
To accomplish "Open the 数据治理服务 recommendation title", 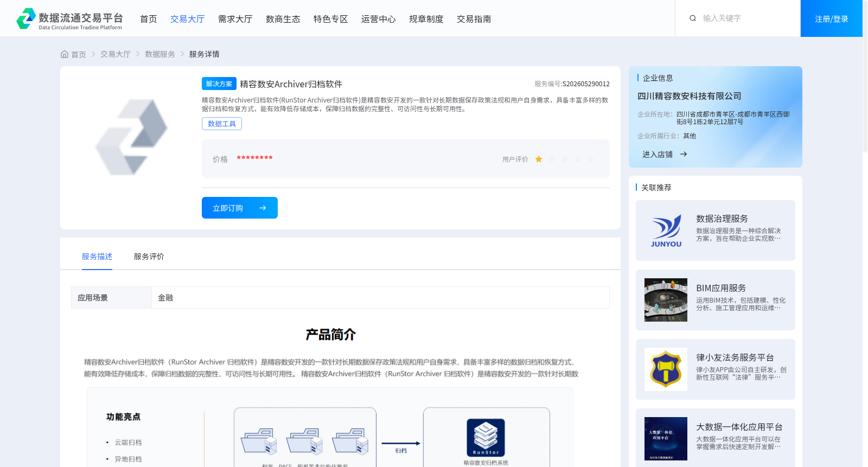I will click(x=722, y=219).
